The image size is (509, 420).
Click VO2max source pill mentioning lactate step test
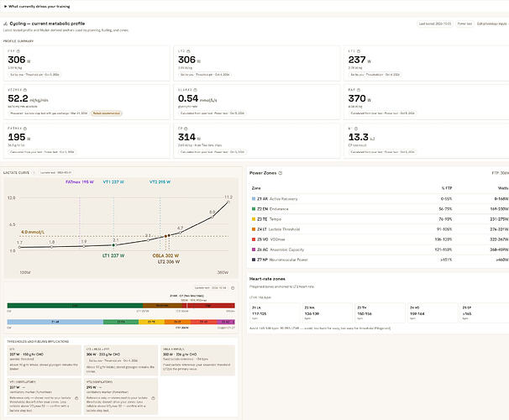click(x=49, y=113)
